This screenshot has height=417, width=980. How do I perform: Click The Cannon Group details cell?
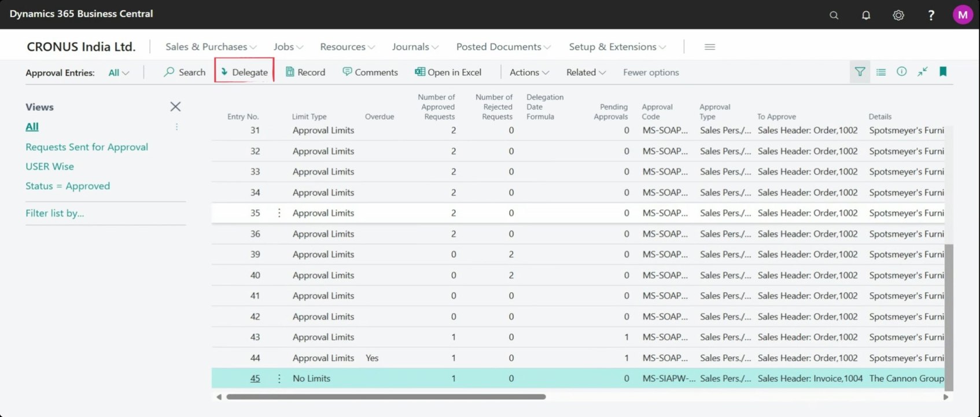coord(907,379)
